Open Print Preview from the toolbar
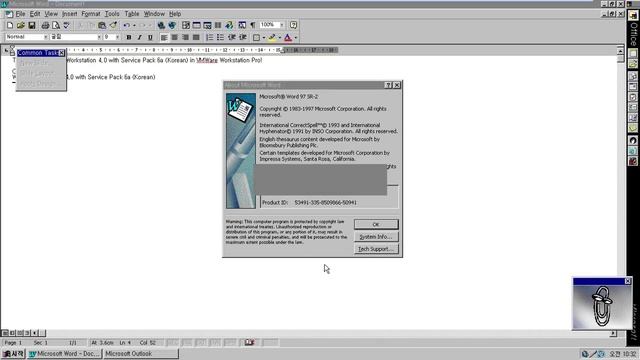 click(x=56, y=25)
